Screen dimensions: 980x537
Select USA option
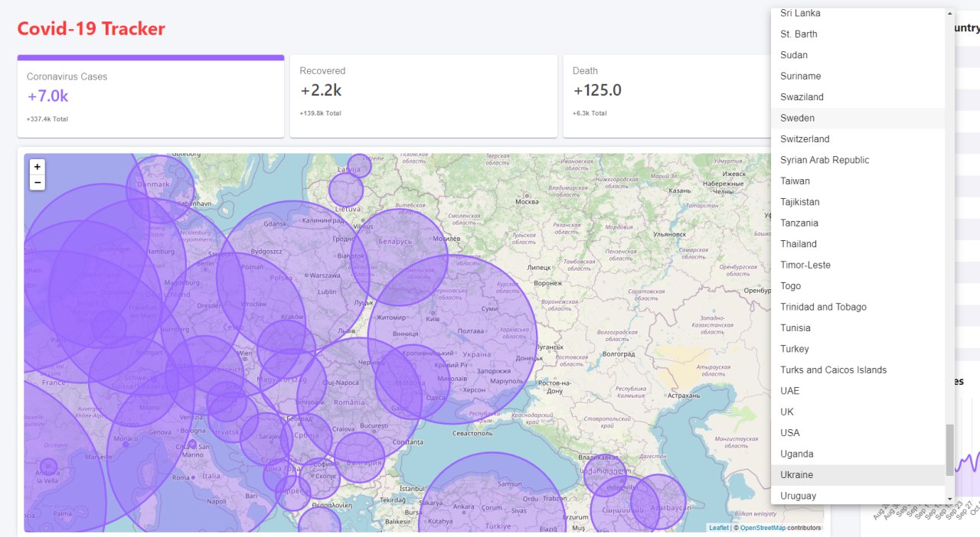[857, 433]
